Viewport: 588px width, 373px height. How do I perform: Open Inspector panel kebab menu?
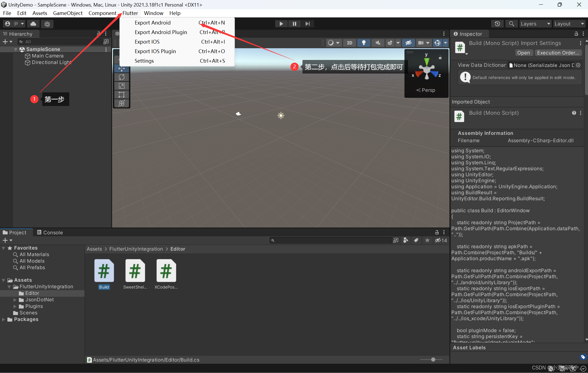583,34
